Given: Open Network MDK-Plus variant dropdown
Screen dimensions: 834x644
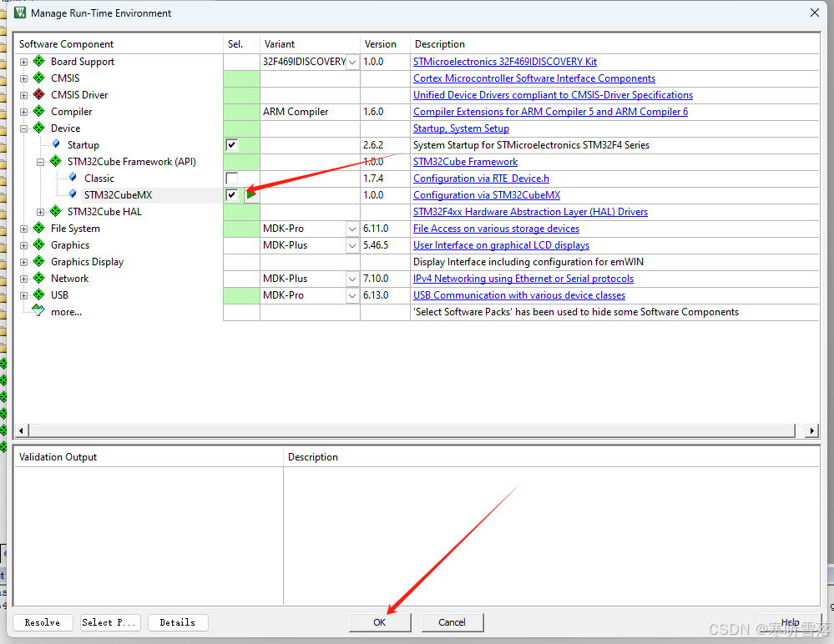Looking at the screenshot, I should click(x=352, y=279).
